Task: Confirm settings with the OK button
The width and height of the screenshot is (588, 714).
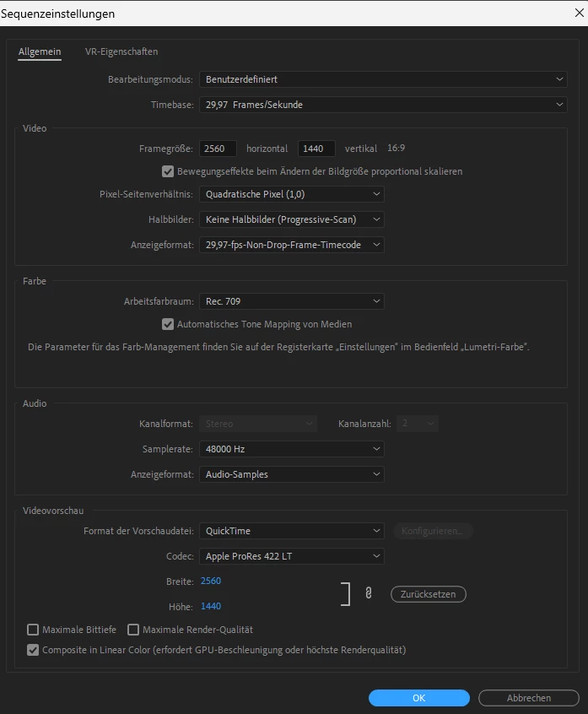Action: (x=419, y=698)
